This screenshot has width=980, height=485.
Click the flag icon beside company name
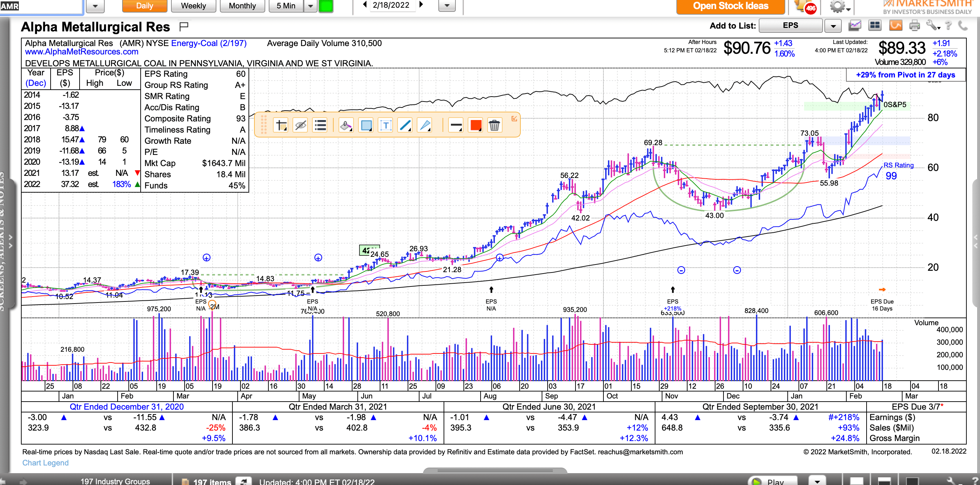184,26
